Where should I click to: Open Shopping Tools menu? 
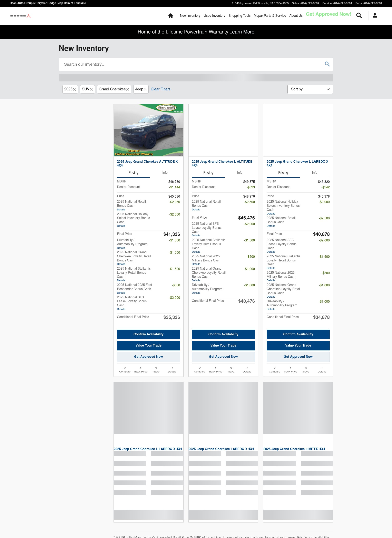239,16
